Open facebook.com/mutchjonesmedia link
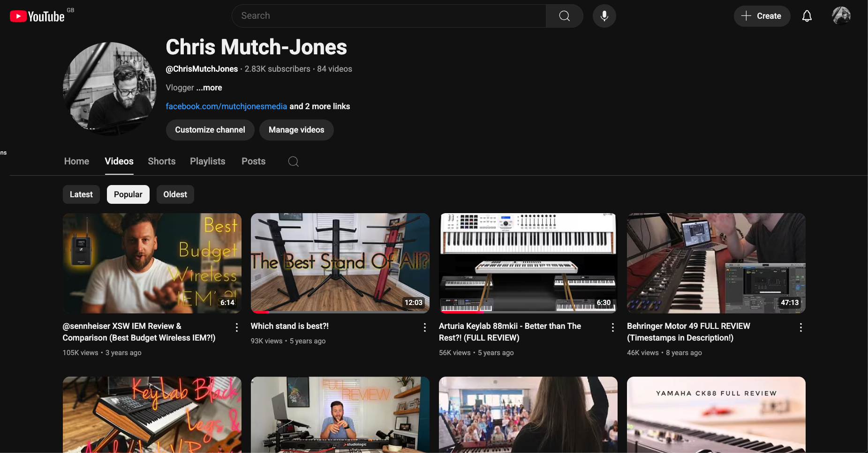Image resolution: width=868 pixels, height=453 pixels. coord(226,106)
